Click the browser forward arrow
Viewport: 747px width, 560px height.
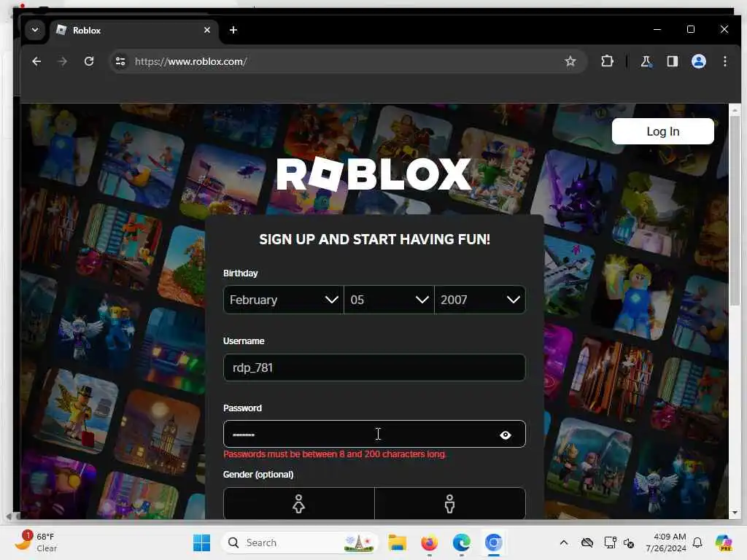(63, 61)
